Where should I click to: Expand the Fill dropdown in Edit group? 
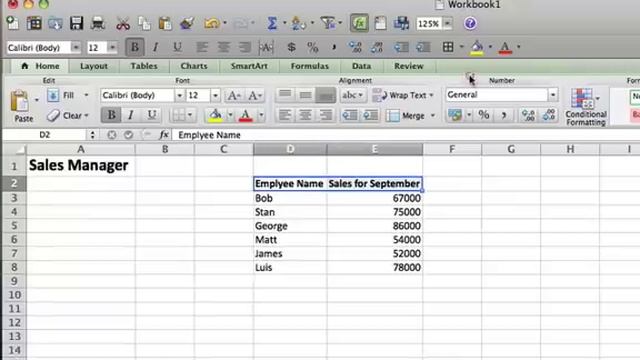click(x=86, y=95)
